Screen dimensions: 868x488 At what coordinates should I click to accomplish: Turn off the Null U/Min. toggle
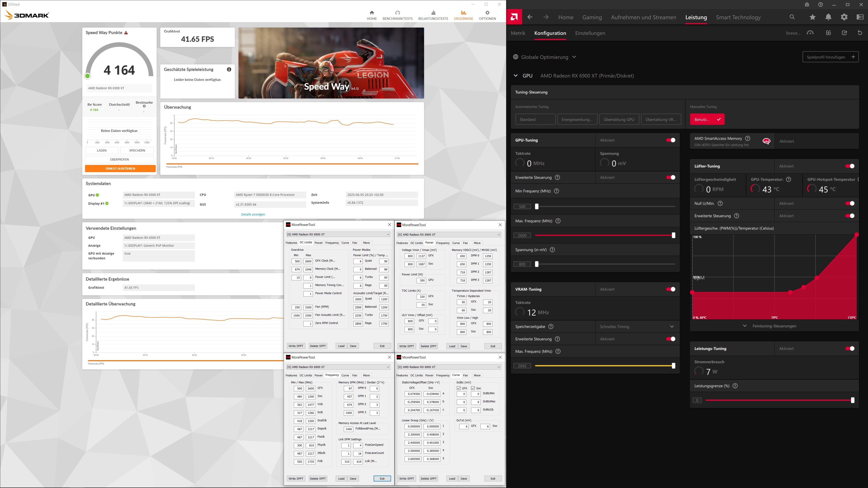850,203
